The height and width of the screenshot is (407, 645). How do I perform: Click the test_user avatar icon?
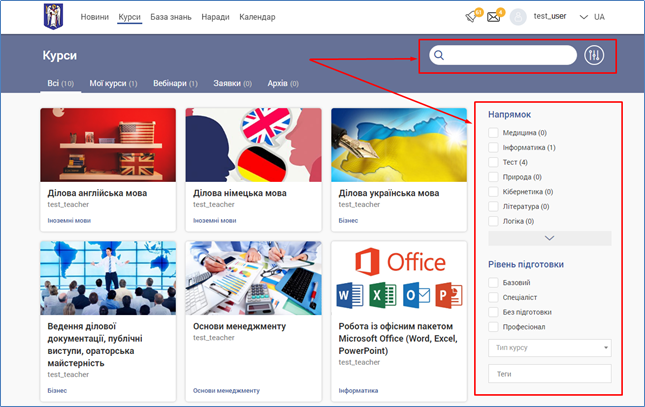518,17
